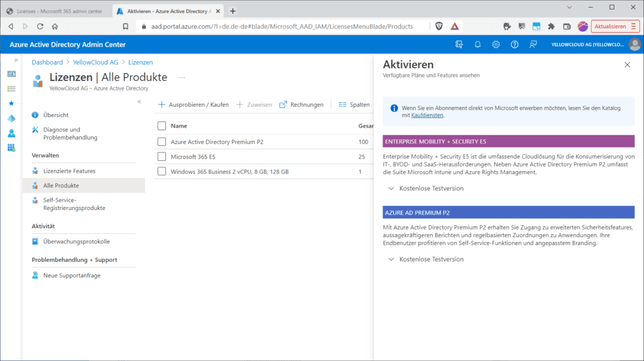Open Diagnose und Problembehandlung
This screenshot has width=644, height=361.
(70, 133)
